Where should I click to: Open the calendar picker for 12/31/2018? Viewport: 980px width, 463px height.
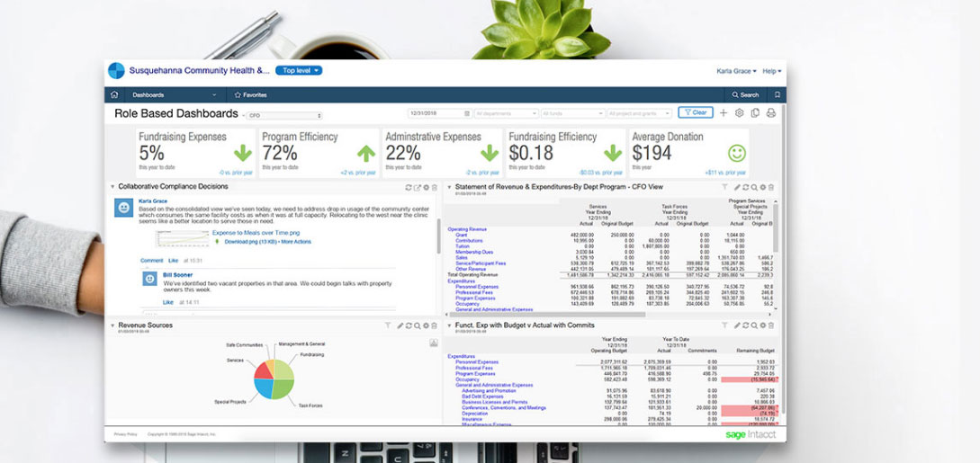click(467, 113)
